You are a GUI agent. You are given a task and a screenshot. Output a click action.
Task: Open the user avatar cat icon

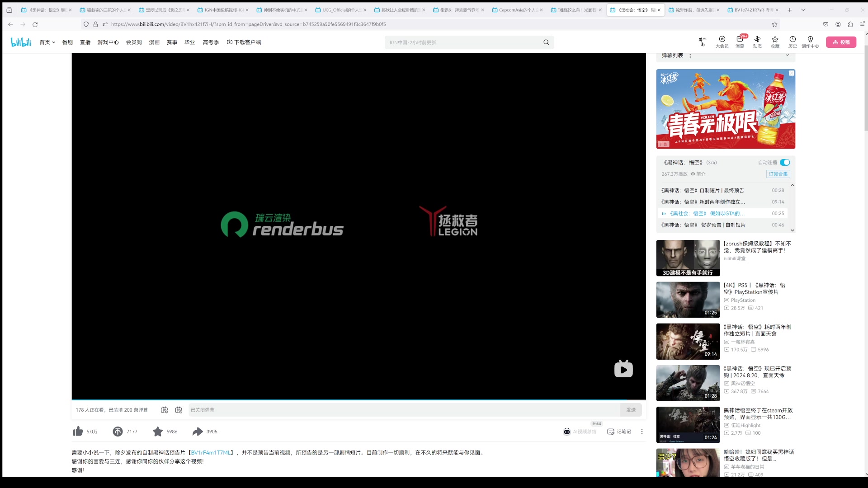pyautogui.click(x=702, y=42)
